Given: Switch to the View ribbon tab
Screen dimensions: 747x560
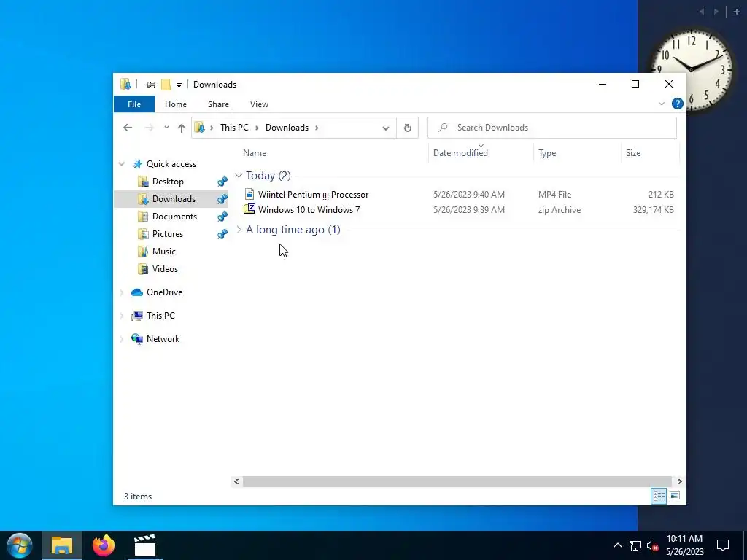Looking at the screenshot, I should pyautogui.click(x=259, y=104).
